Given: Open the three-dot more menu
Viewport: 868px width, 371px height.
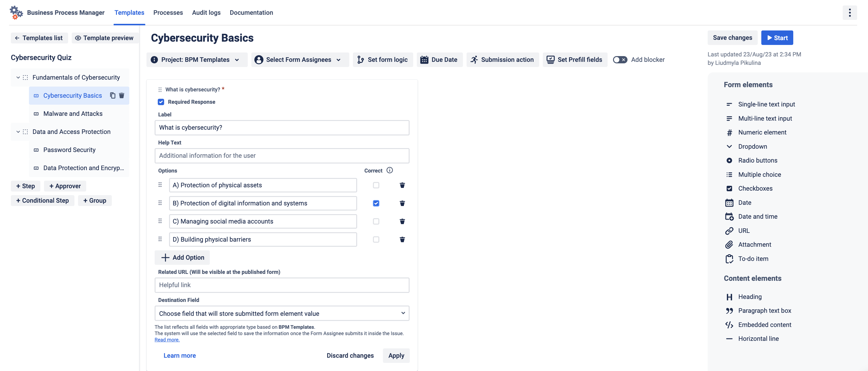Looking at the screenshot, I should pos(850,13).
